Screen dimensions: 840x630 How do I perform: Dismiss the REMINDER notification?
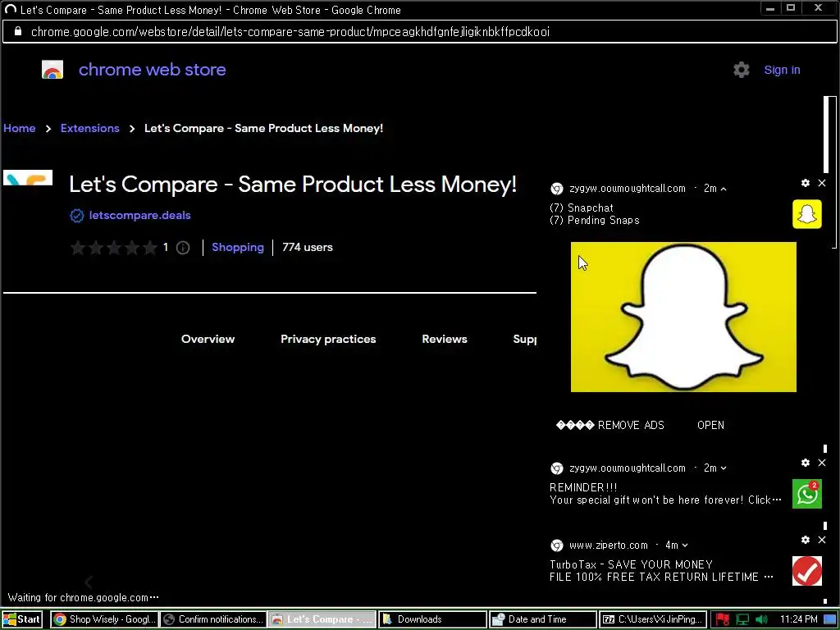pyautogui.click(x=822, y=463)
